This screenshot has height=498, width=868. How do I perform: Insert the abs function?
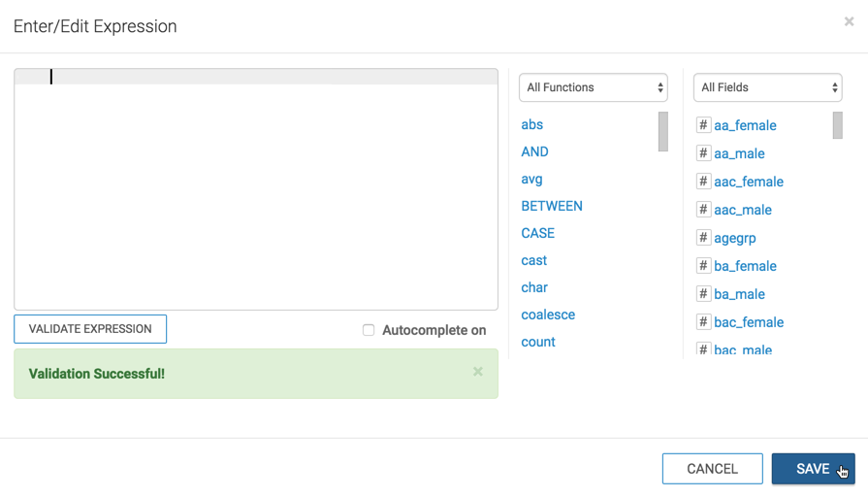pyautogui.click(x=532, y=124)
